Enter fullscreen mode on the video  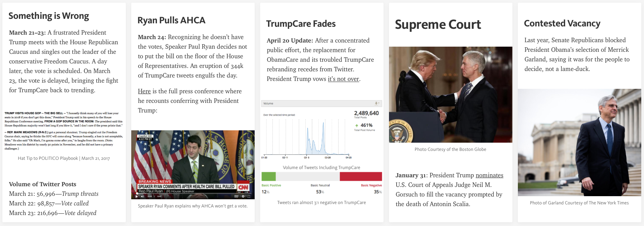pyautogui.click(x=249, y=197)
